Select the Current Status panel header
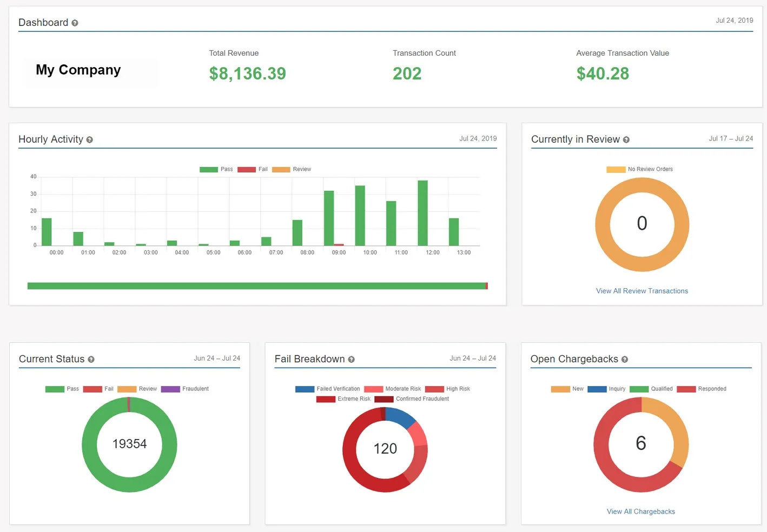 51,359
